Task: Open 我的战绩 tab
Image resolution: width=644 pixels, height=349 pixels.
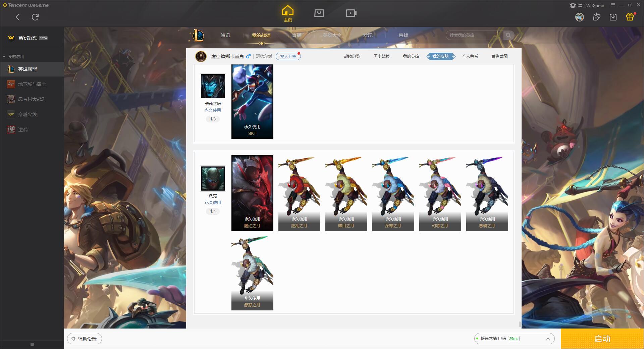Action: tap(261, 35)
